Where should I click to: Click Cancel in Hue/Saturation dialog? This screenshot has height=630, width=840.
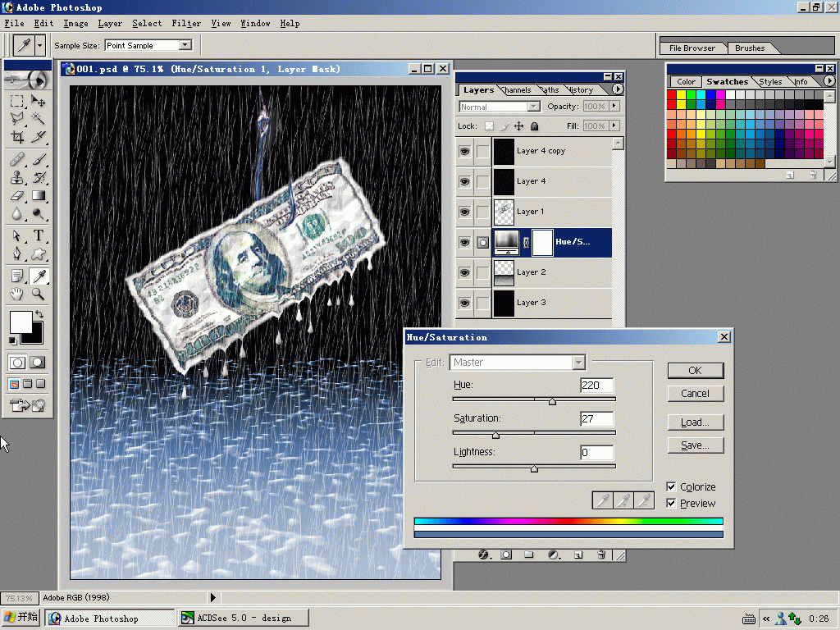696,393
